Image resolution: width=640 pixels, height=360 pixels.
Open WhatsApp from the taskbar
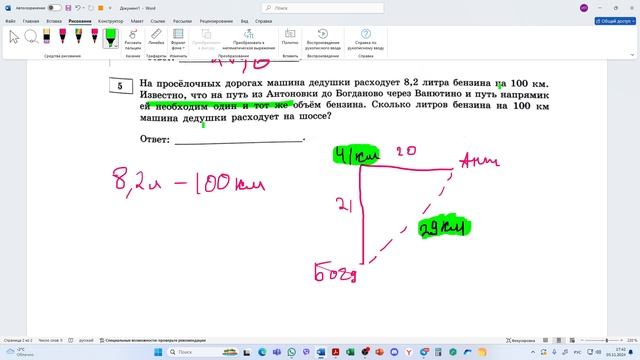click(291, 352)
